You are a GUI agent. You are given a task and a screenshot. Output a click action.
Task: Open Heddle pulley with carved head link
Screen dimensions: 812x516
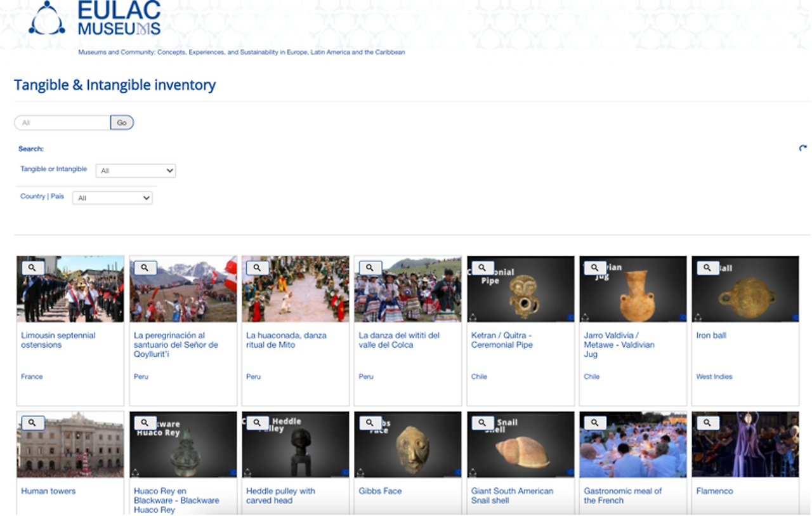(x=280, y=496)
